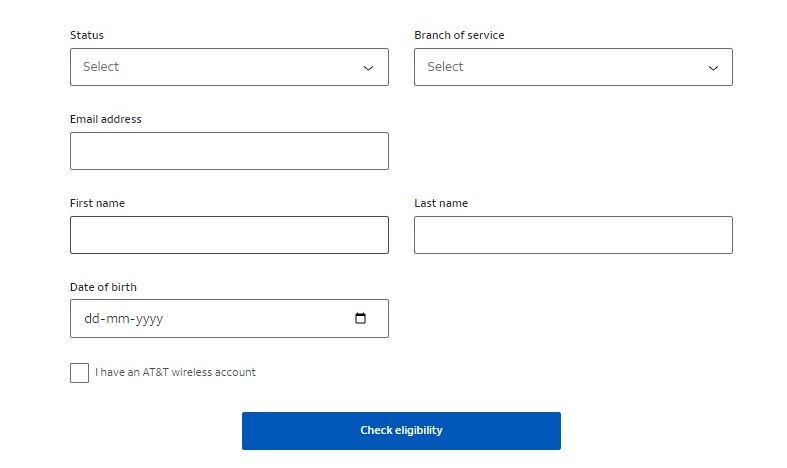This screenshot has height=468, width=787.
Task: Click the 'Date of birth' label text
Action: tap(103, 287)
